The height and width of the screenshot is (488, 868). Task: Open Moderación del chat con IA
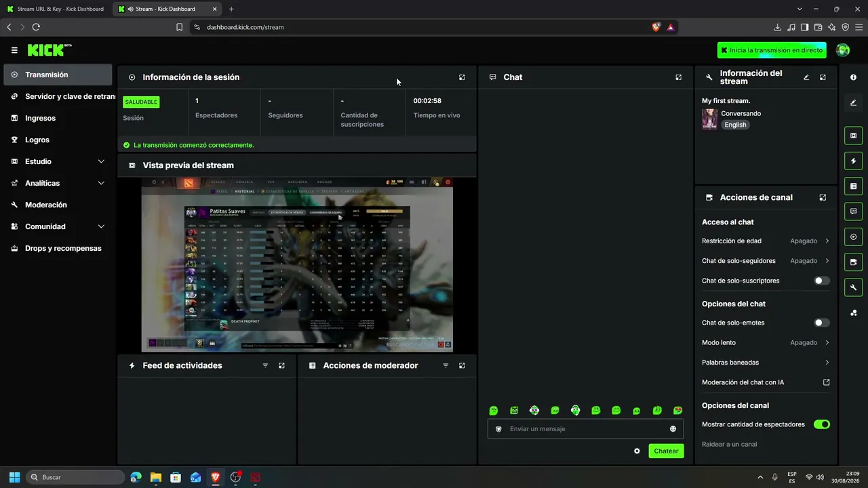point(766,382)
